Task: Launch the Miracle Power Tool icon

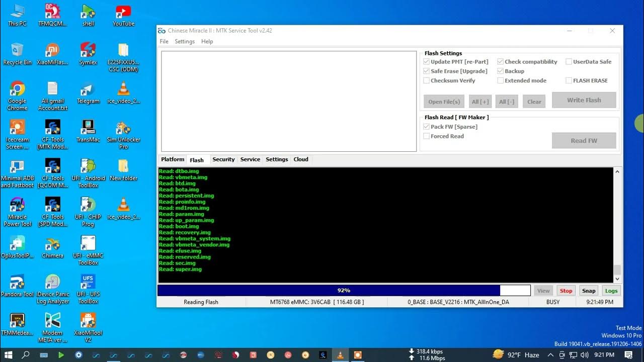Action: tap(17, 212)
